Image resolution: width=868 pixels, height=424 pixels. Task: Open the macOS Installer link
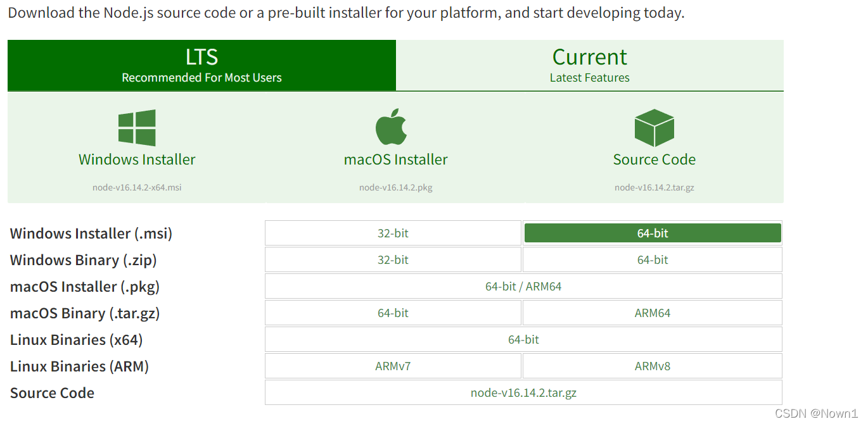[x=395, y=159]
